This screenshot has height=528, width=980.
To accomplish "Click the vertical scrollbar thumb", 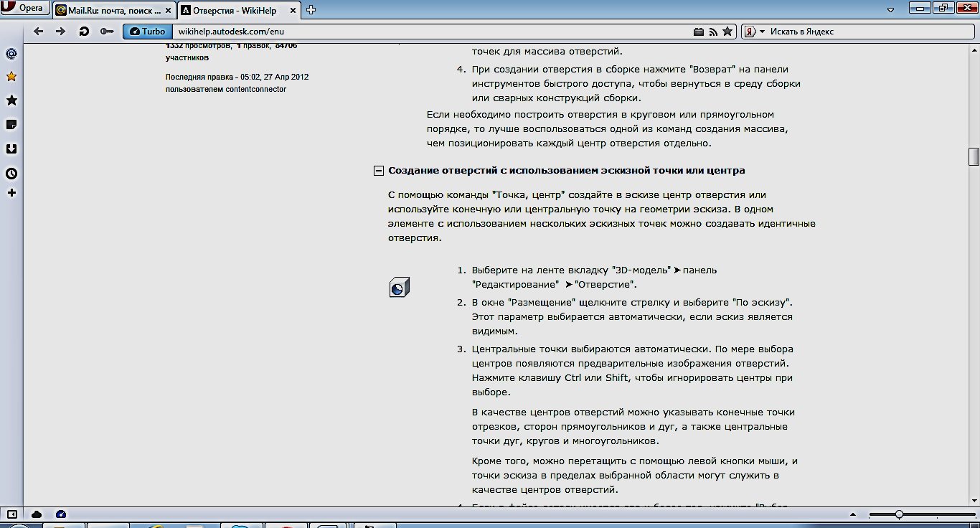I will (974, 156).
